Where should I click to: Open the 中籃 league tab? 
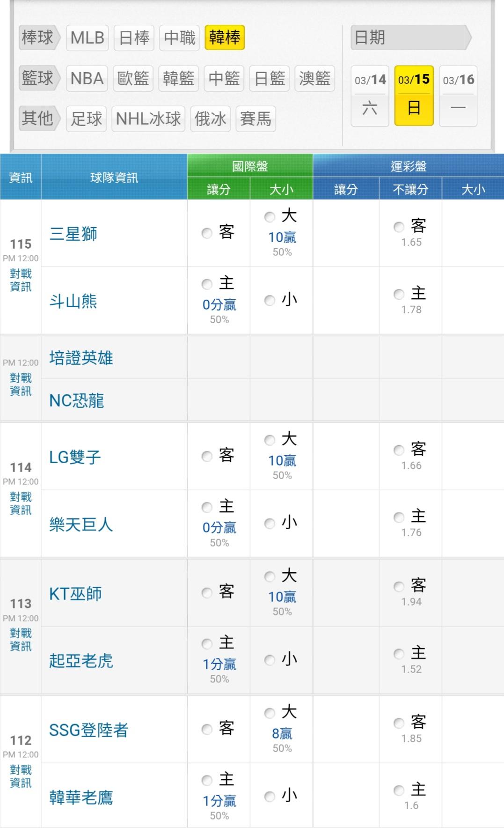pos(224,78)
